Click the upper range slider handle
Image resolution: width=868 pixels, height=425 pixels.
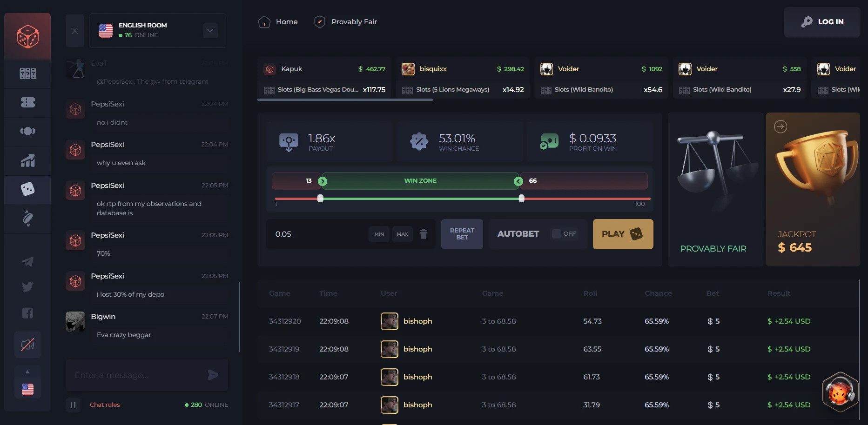[522, 199]
